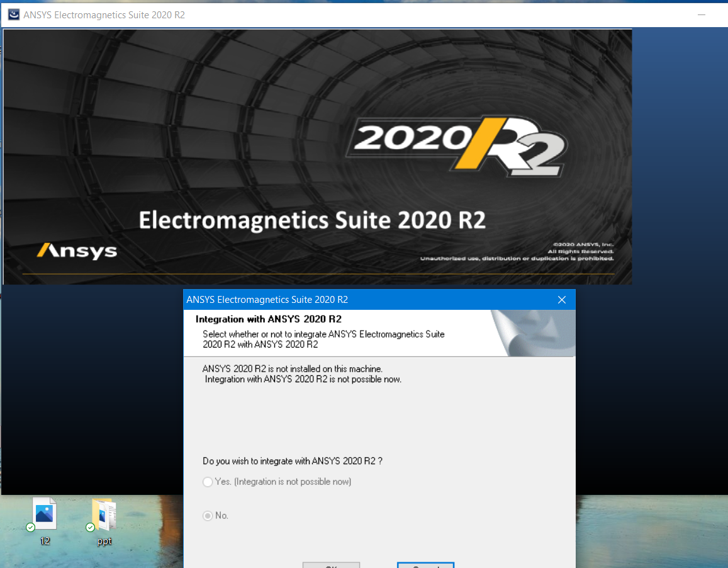Viewport: 728px width, 568px height.
Task: Click 'Do you wish to integrate' question text
Action: [x=293, y=461]
